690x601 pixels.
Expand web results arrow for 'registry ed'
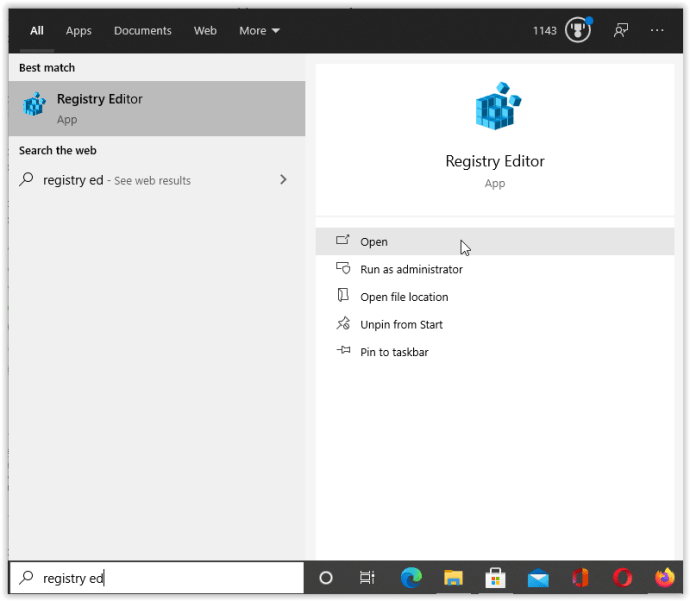[x=283, y=180]
